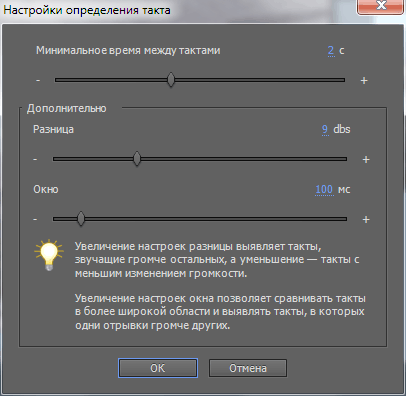This screenshot has height=396, width=406.
Task: Click the plus beside the minimum time slider
Action: (364, 80)
